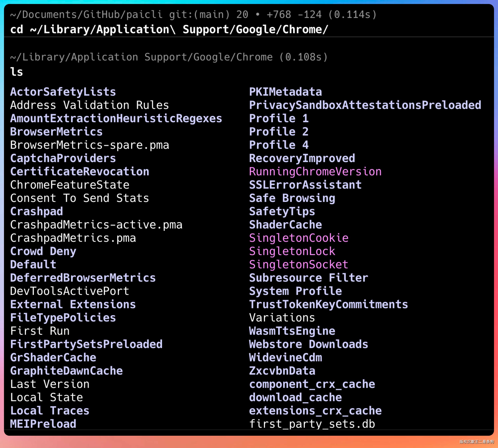Select the "Profile 4" directory entry

pyautogui.click(x=279, y=145)
